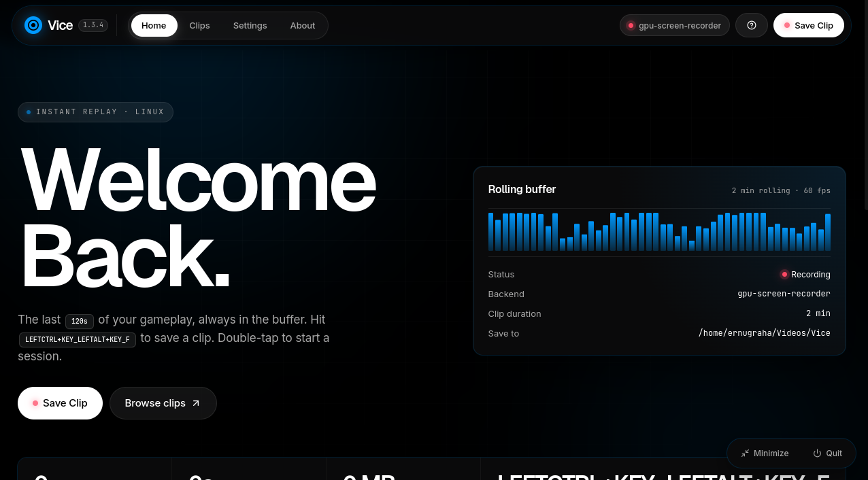This screenshot has height=480, width=868.
Task: Open Browse clips
Action: [x=163, y=403]
